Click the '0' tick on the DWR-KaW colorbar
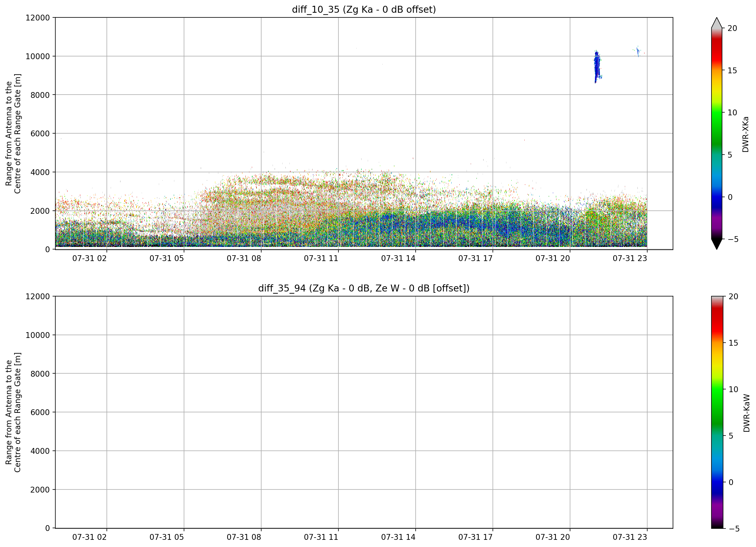756x547 pixels. tap(731, 482)
